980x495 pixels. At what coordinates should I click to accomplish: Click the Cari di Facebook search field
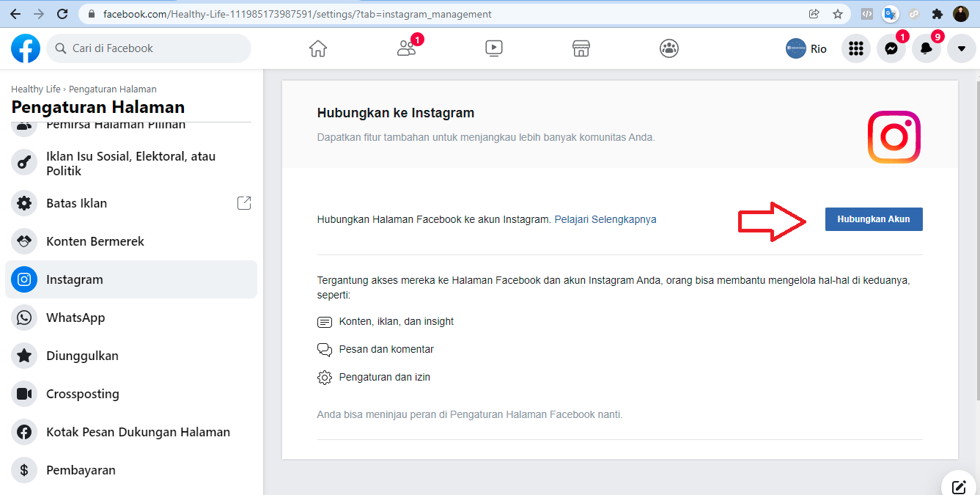(x=150, y=48)
